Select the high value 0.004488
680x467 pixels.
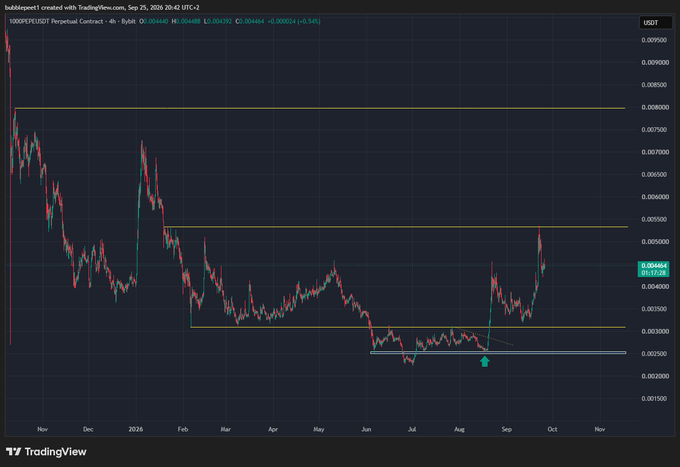pos(188,21)
